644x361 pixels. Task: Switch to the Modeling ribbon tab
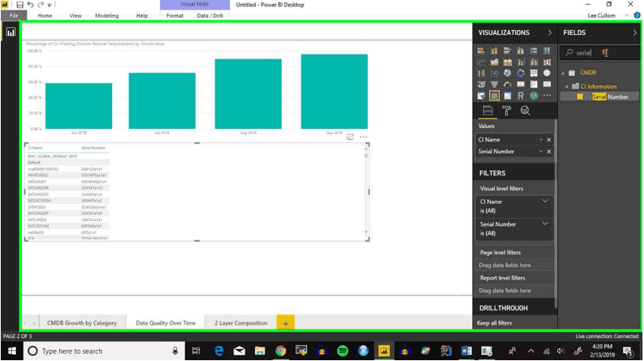click(107, 16)
